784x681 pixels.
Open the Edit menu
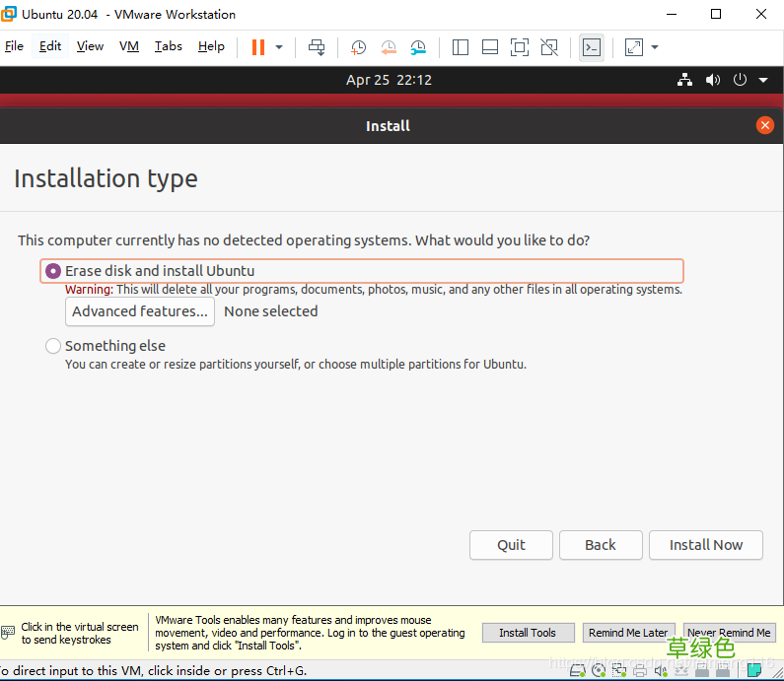[50, 46]
